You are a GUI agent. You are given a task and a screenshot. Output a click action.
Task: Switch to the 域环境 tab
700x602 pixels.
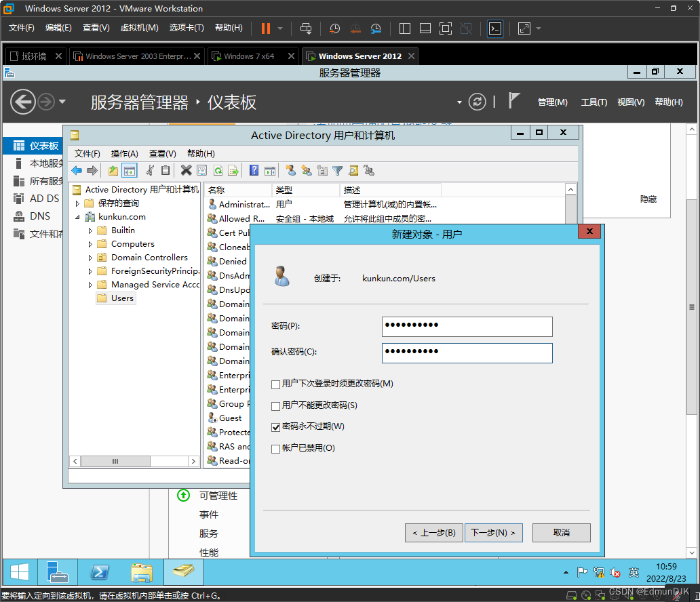tap(36, 56)
